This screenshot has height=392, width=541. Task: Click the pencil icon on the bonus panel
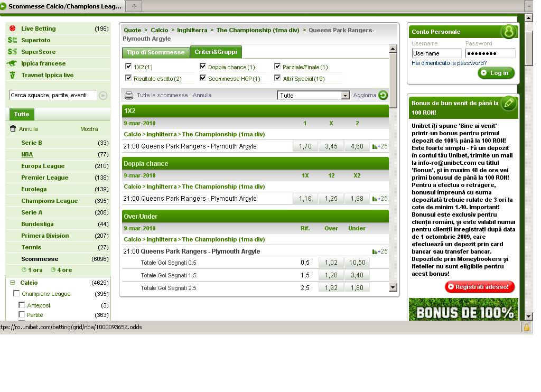[x=509, y=103]
